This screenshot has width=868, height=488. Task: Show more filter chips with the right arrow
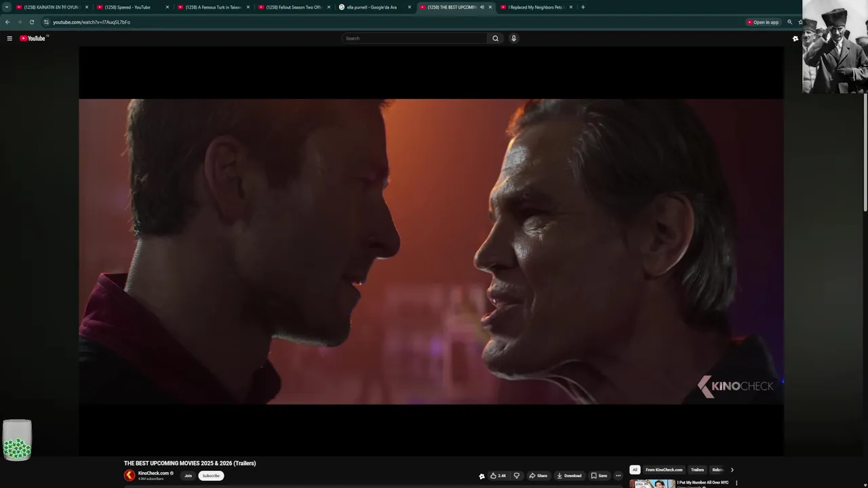point(732,470)
